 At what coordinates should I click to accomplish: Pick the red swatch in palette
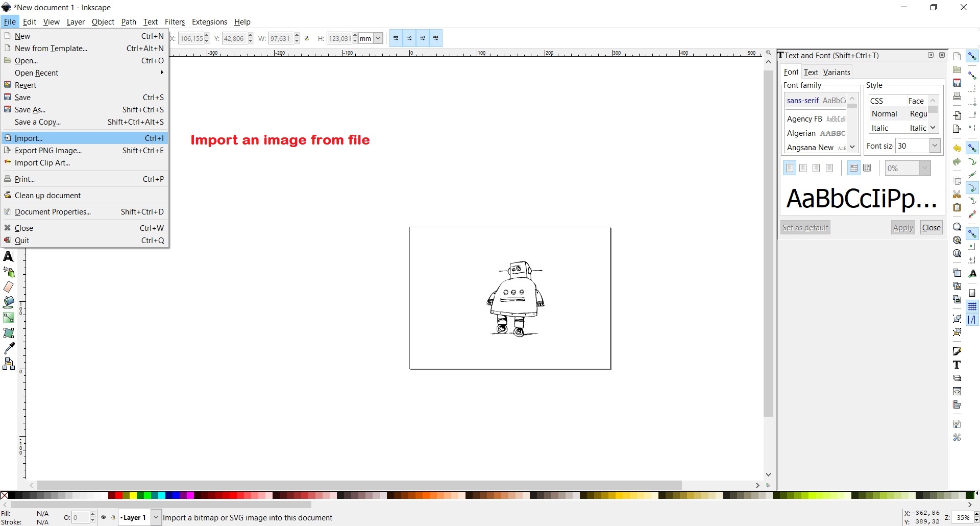(x=119, y=495)
